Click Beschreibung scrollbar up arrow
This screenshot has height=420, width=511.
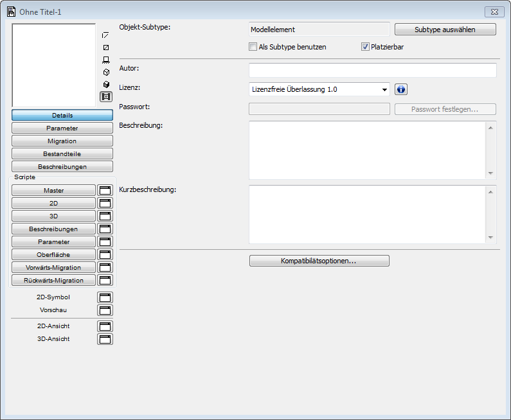(491, 128)
